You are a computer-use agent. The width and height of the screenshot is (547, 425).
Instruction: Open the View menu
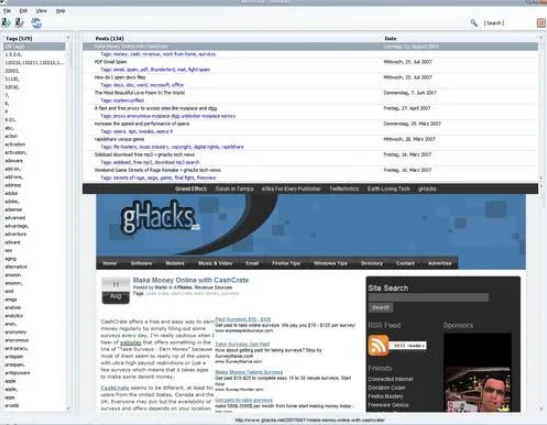41,11
